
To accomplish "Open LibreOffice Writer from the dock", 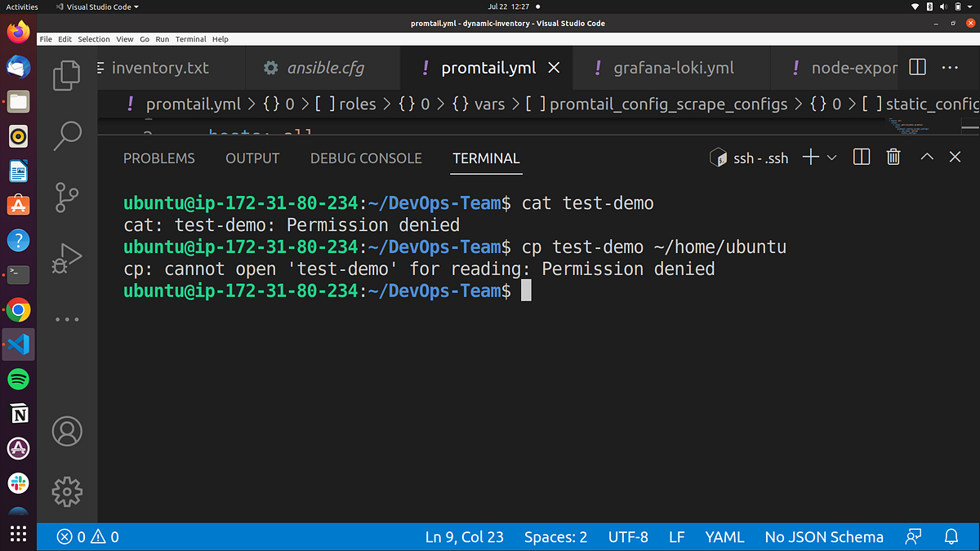I will [18, 171].
